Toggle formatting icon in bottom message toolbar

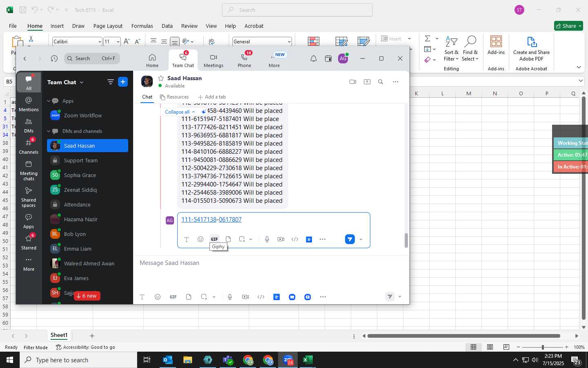(x=142, y=297)
